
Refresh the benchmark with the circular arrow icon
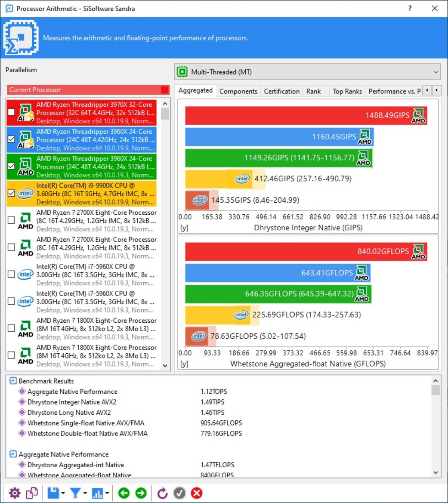162,493
